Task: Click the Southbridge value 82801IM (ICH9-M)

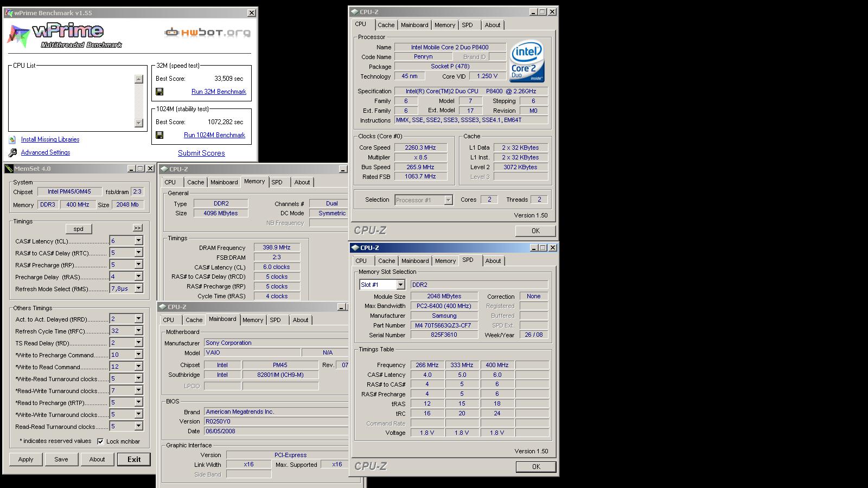Action: (x=280, y=375)
